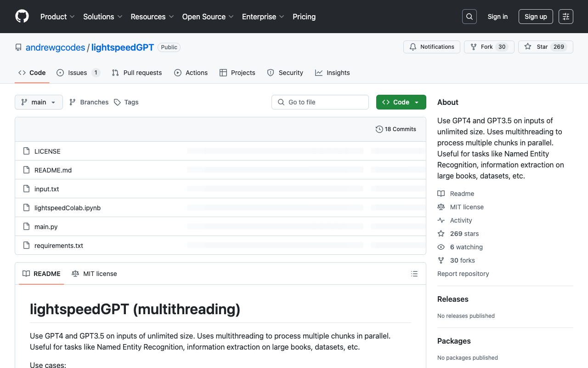Open the andrewgcodes profile link
This screenshot has height=368, width=588.
click(55, 47)
